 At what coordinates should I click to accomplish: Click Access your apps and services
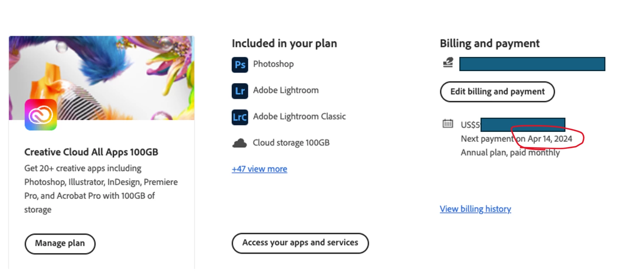300,243
